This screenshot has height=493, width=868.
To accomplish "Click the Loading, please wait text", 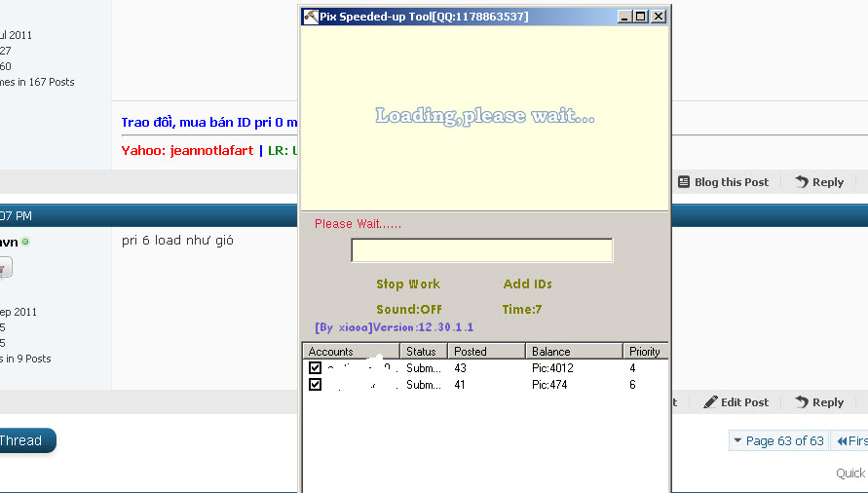I will (485, 116).
